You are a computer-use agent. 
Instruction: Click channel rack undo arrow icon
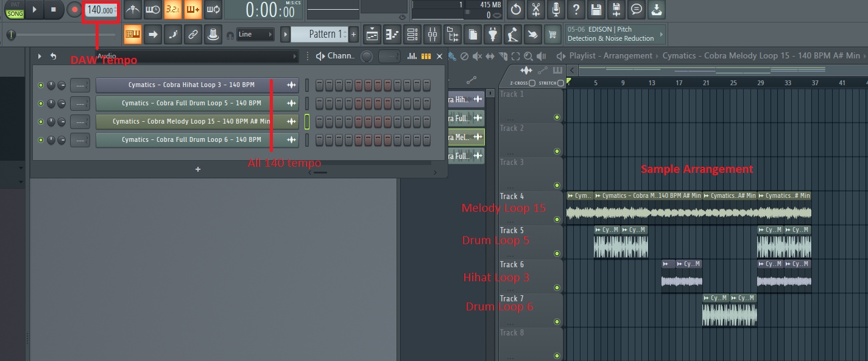tap(54, 56)
